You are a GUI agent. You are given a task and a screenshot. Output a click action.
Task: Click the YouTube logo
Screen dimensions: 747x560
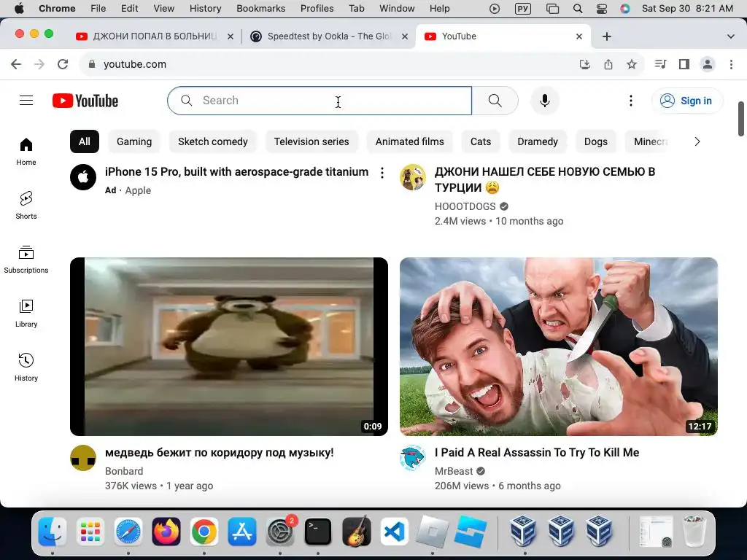[85, 101]
